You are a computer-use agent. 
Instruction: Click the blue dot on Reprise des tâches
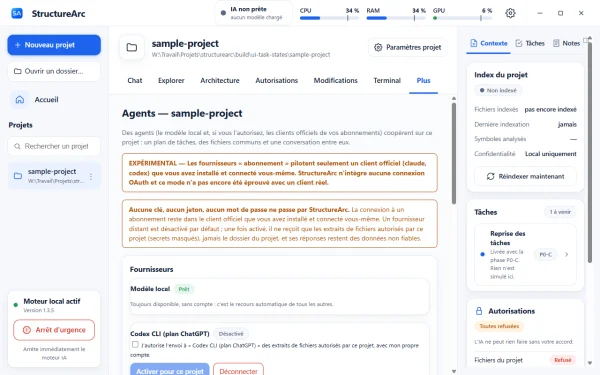pos(482,254)
